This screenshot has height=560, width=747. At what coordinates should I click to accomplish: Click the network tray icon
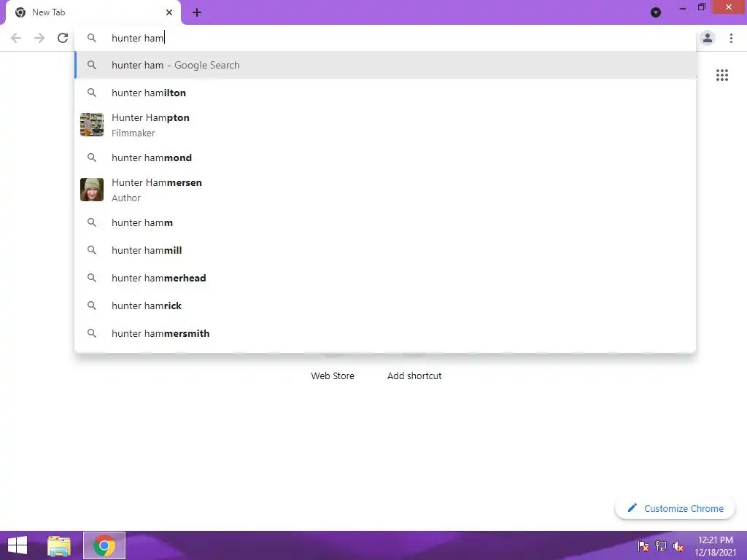[x=661, y=545]
